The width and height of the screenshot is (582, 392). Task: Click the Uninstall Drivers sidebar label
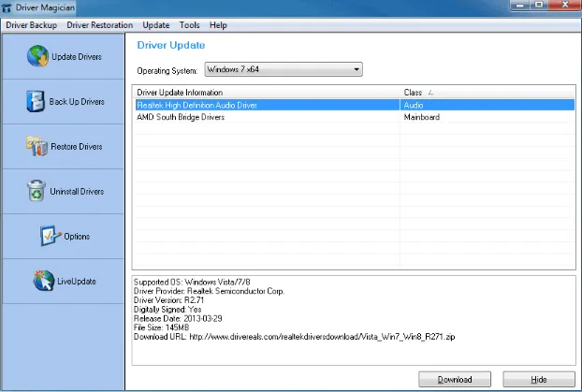[x=77, y=192]
